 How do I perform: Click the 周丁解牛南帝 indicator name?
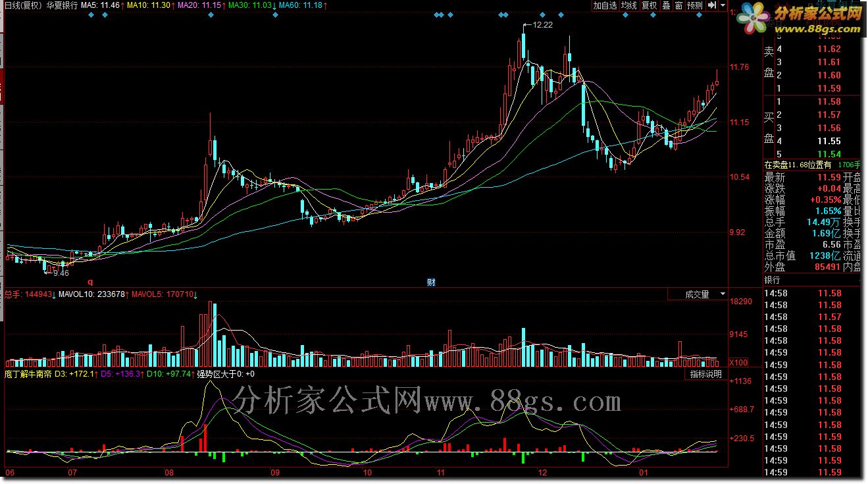pos(28,374)
